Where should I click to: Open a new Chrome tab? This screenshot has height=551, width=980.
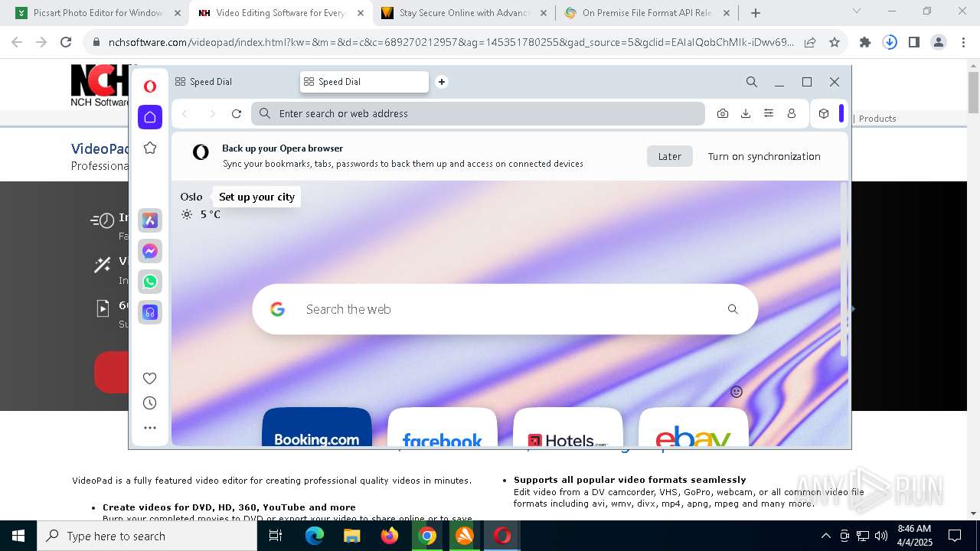pos(756,13)
